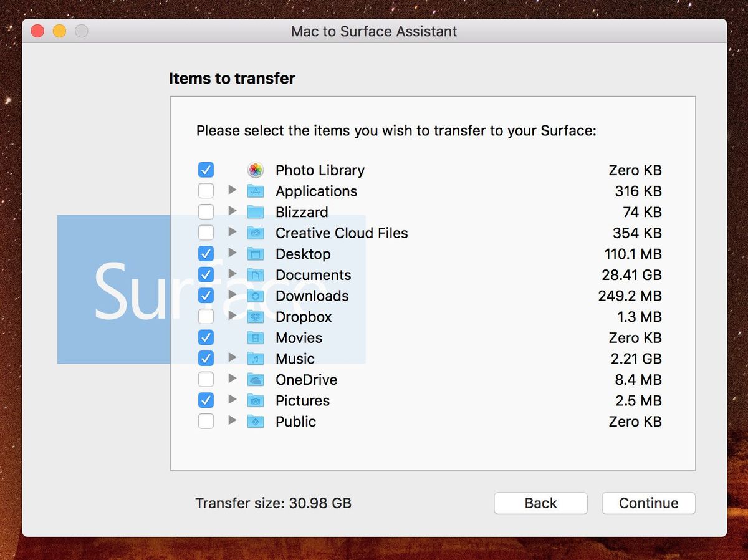This screenshot has width=748, height=560.
Task: Click the Blizzard folder icon
Action: (256, 212)
